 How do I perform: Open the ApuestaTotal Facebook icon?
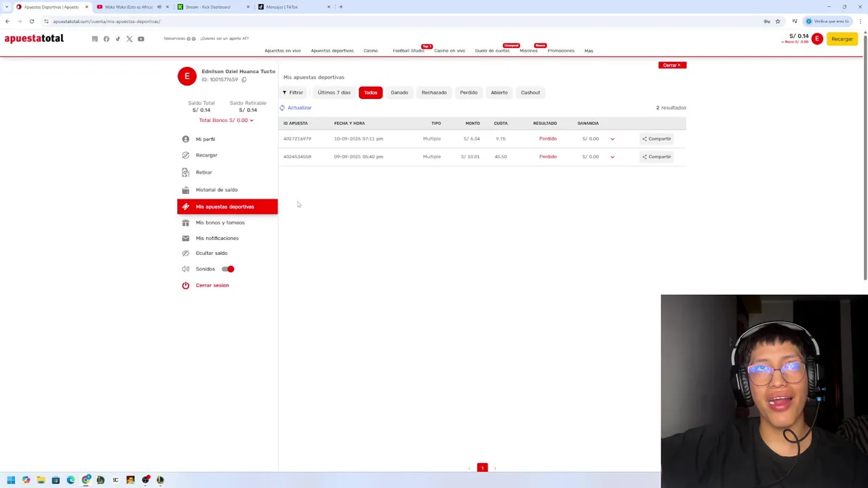[x=106, y=39]
